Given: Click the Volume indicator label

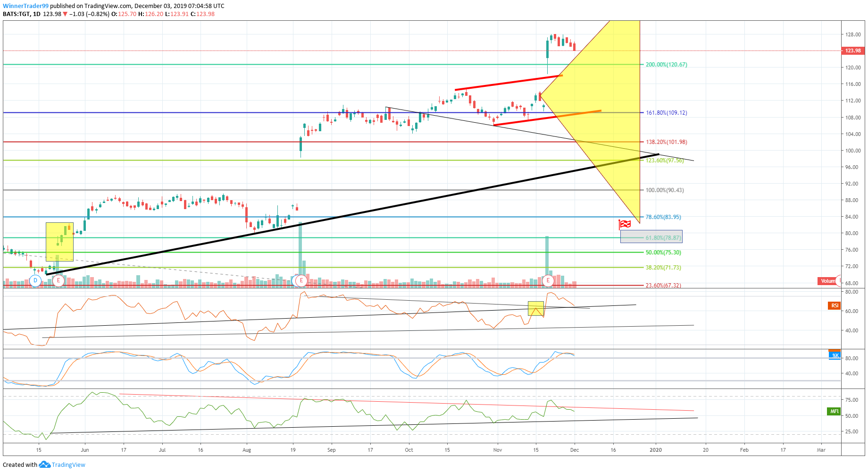Looking at the screenshot, I should pos(827,281).
